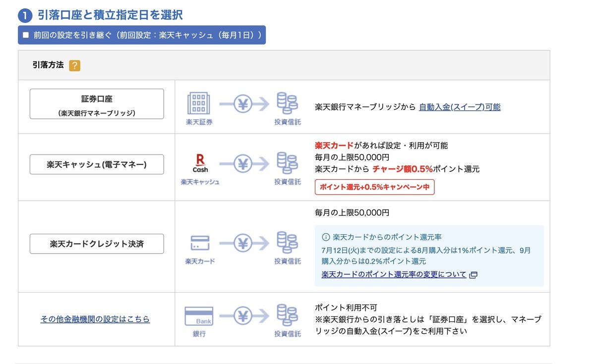
Task: Click the チャージ額0.5% red text
Action: (403, 169)
